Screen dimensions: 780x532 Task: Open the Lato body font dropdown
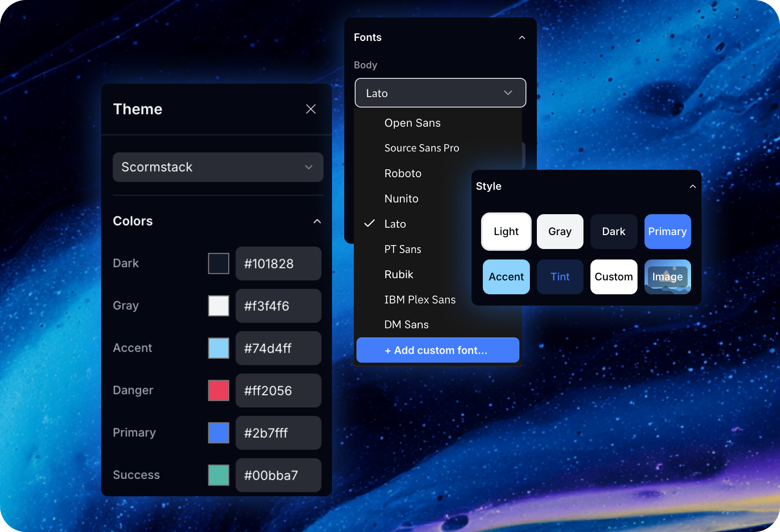pyautogui.click(x=440, y=93)
